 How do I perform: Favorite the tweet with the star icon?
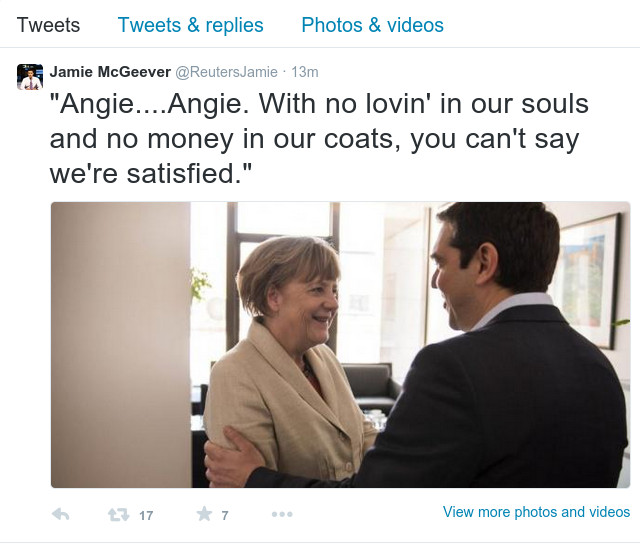click(204, 514)
